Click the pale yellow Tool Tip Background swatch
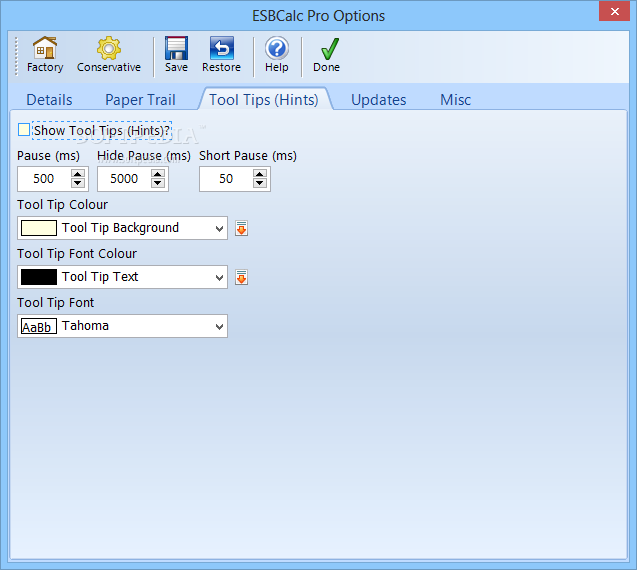637x570 pixels. pyautogui.click(x=39, y=228)
